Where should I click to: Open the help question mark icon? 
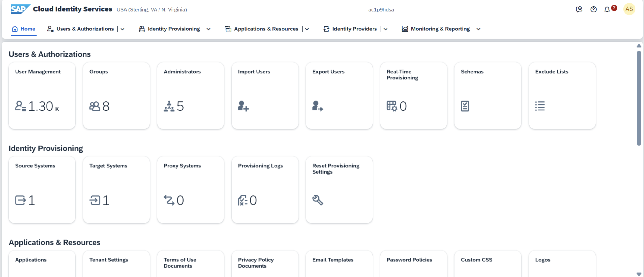593,9
